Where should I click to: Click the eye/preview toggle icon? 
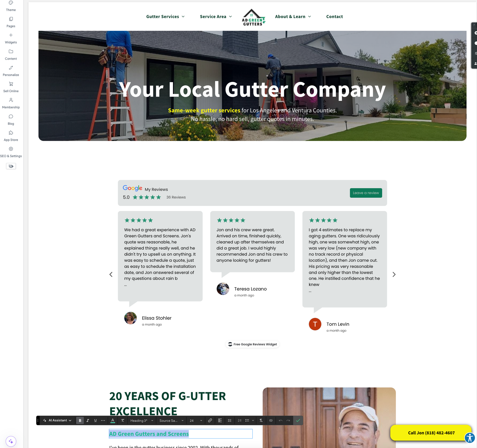[x=11, y=166]
